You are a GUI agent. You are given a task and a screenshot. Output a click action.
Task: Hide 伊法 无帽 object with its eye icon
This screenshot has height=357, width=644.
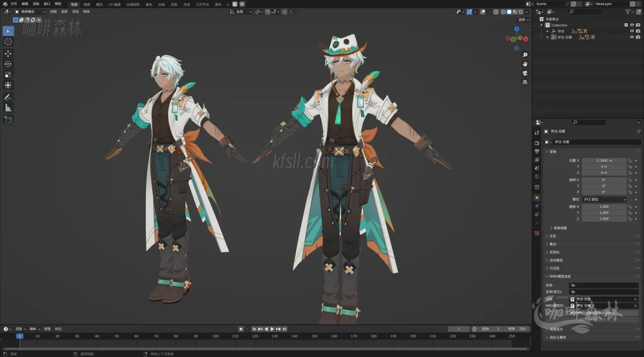tap(631, 37)
